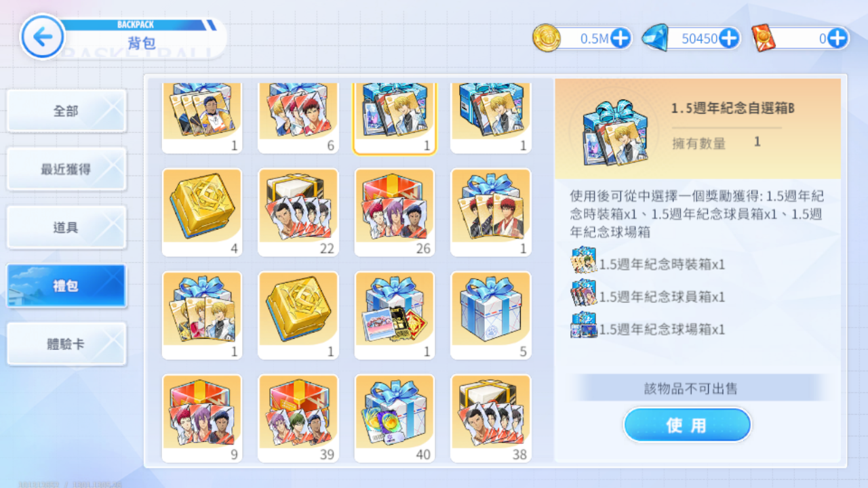This screenshot has height=488, width=868.
Task: Click the 使用 button
Action: tap(688, 426)
